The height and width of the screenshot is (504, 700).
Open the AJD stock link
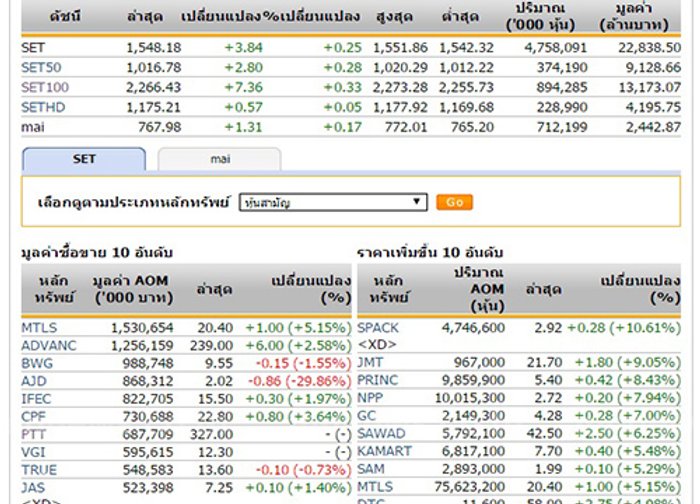tap(34, 381)
